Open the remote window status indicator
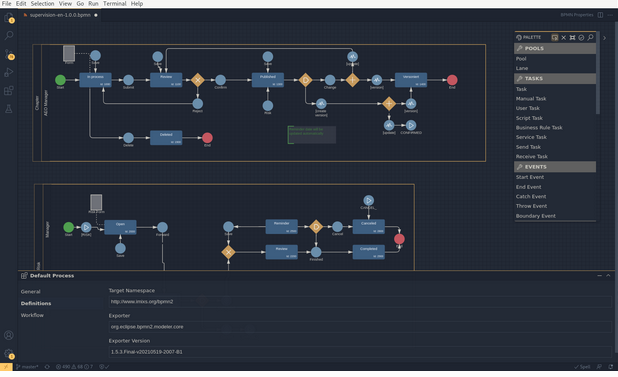 click(6, 367)
